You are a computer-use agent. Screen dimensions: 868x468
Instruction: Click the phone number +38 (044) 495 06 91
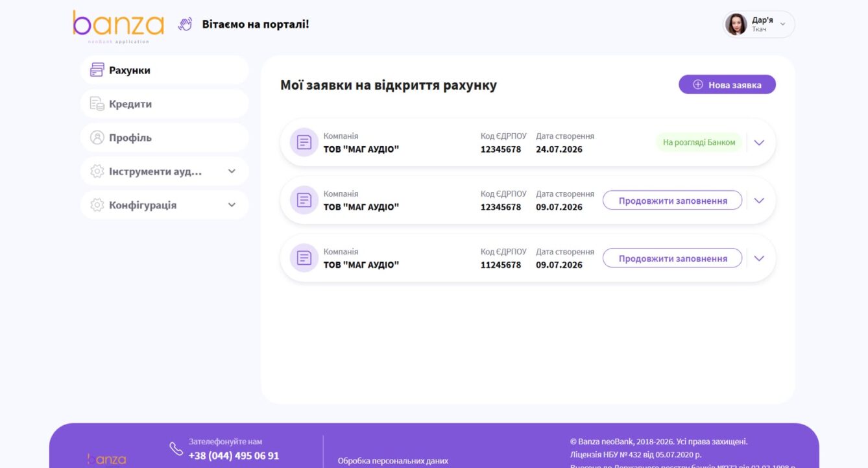[x=234, y=456]
